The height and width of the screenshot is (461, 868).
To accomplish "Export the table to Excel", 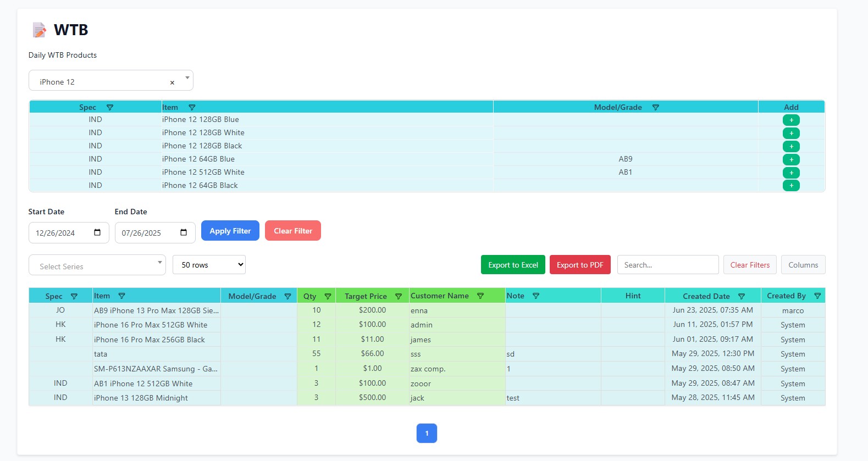I will [513, 265].
